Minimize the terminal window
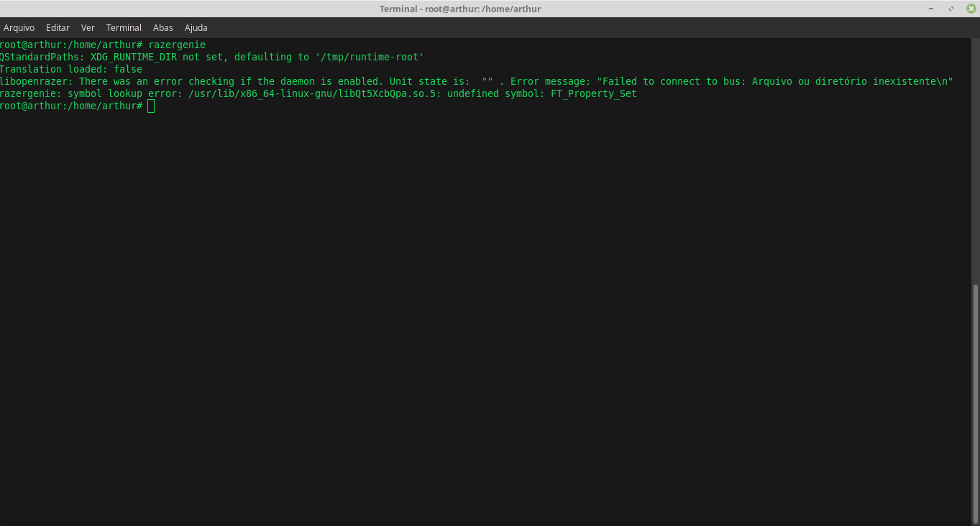Viewport: 980px width, 526px height. point(930,8)
